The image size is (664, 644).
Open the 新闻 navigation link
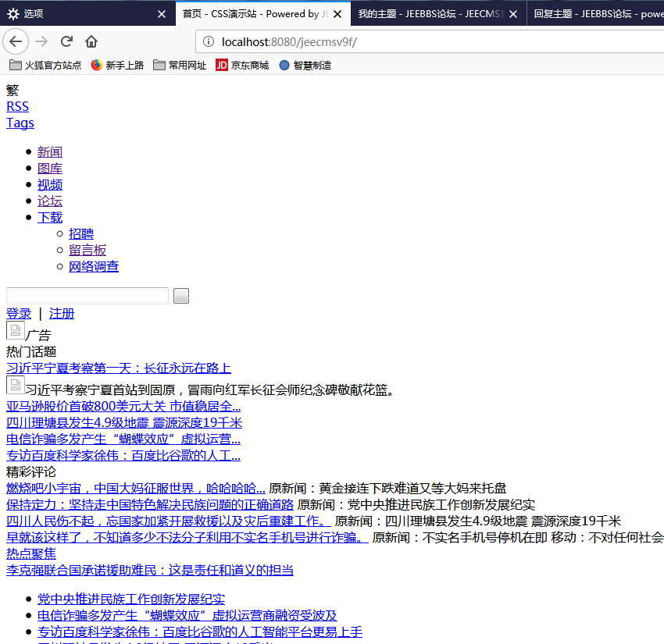coord(50,152)
